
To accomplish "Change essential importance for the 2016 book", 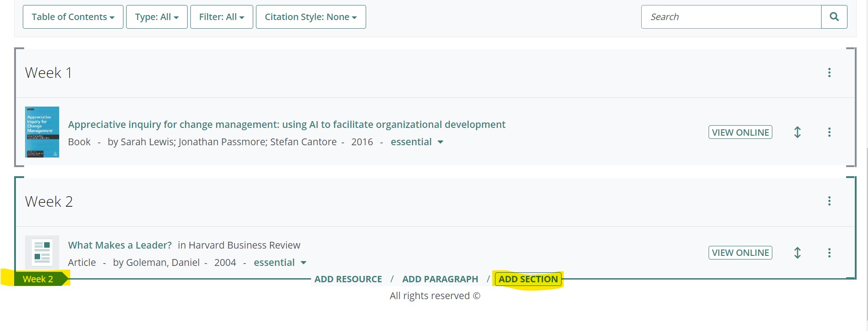I will tap(417, 142).
